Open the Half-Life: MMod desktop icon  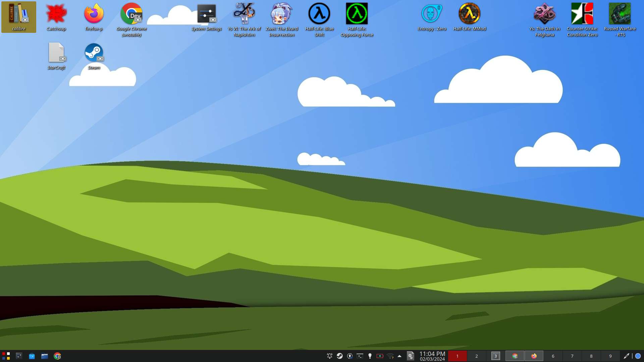[x=470, y=17]
